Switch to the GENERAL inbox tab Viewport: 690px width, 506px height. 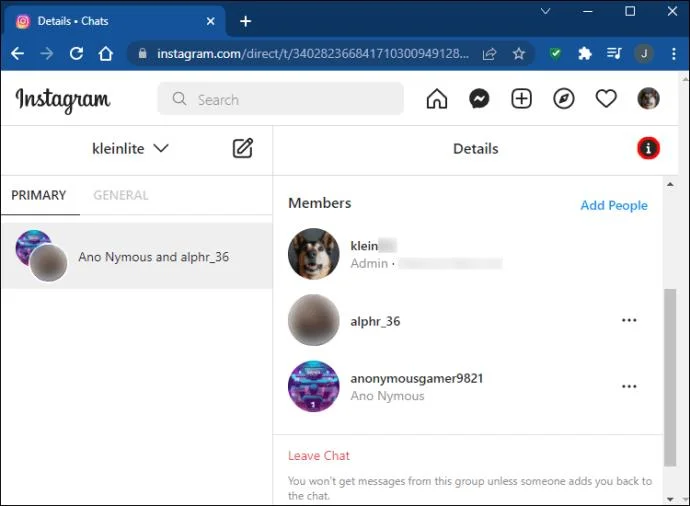(121, 195)
